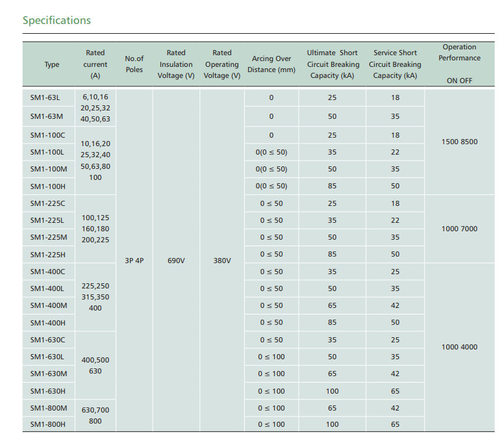Click ultimate capacity 100 in SM1-800H row
Viewport: 504px width, 434px height.
(332, 424)
